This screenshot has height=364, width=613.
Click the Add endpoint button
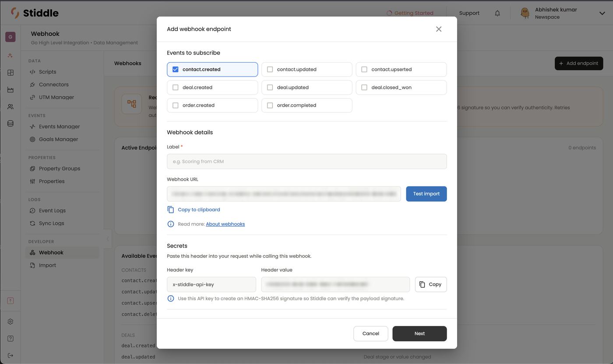[x=579, y=63]
